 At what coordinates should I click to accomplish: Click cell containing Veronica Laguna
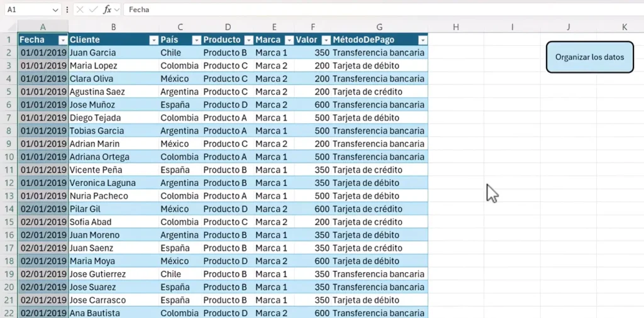coord(114,183)
